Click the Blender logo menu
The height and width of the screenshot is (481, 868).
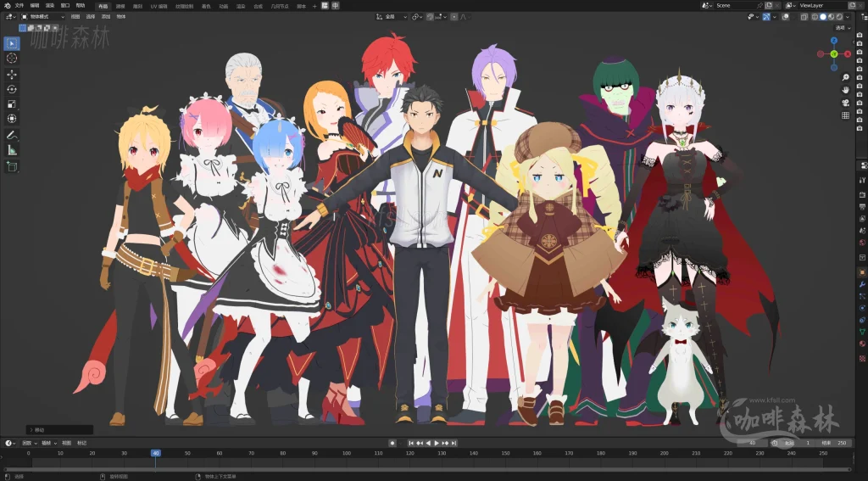point(7,6)
